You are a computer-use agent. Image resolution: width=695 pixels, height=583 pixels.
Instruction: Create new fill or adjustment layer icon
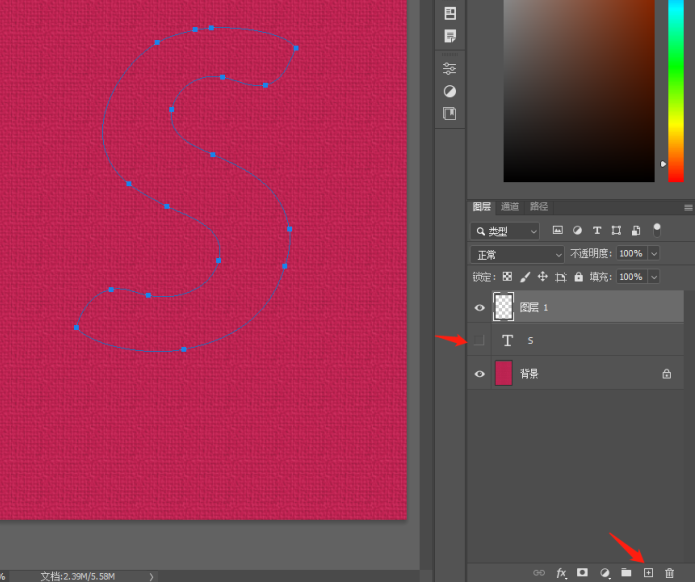pyautogui.click(x=605, y=573)
